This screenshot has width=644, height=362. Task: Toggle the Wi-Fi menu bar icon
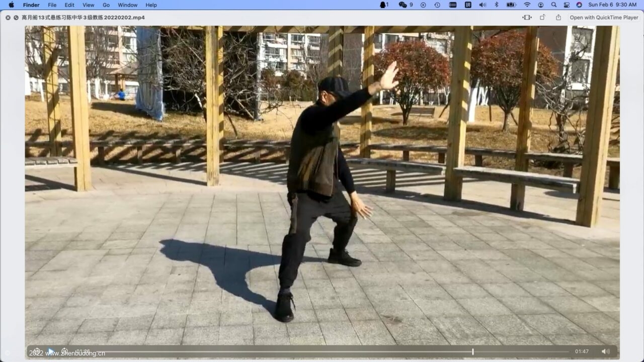pyautogui.click(x=527, y=5)
